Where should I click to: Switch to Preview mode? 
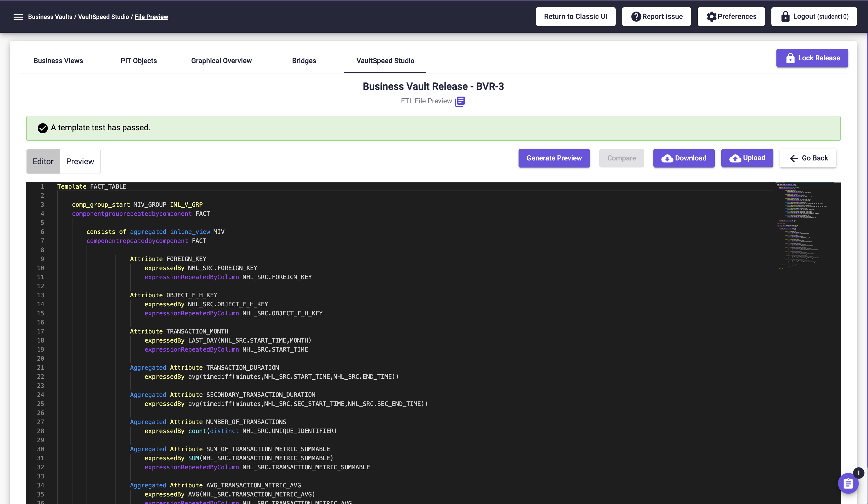pos(80,161)
